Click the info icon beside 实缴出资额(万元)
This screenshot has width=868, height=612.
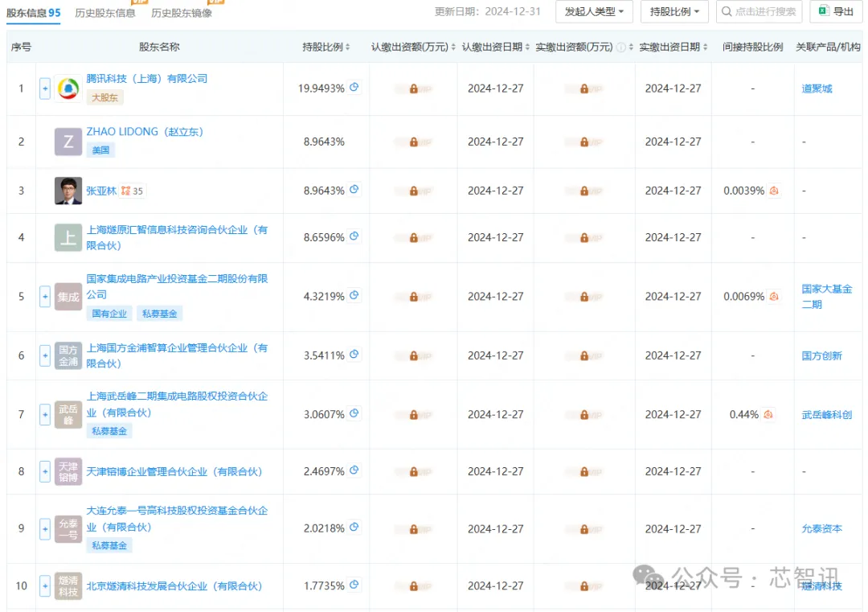(x=621, y=47)
